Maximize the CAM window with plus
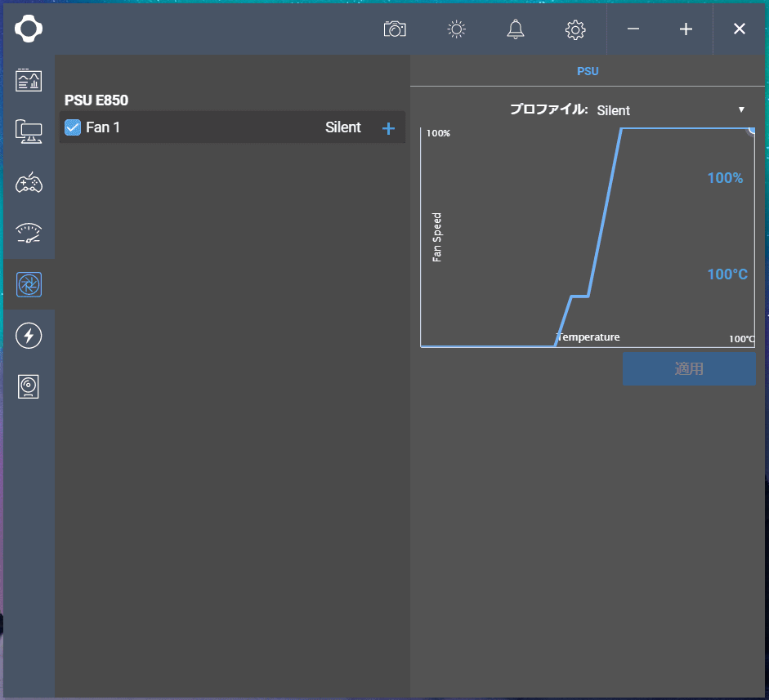The image size is (769, 700). click(686, 29)
